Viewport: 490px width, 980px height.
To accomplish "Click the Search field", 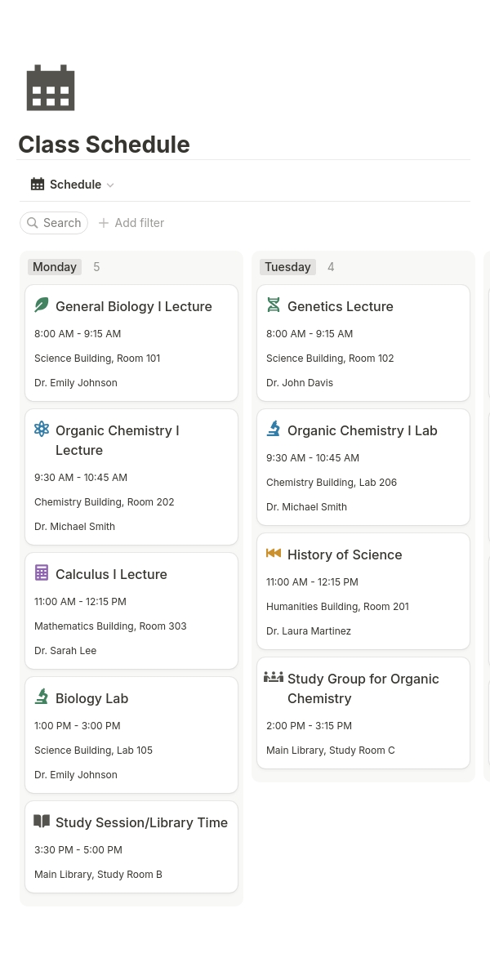I will pos(54,223).
